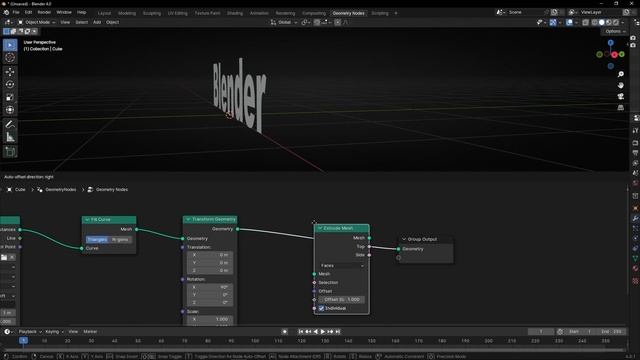Select the Cursor tool
The width and height of the screenshot is (640, 360).
pyautogui.click(x=10, y=58)
